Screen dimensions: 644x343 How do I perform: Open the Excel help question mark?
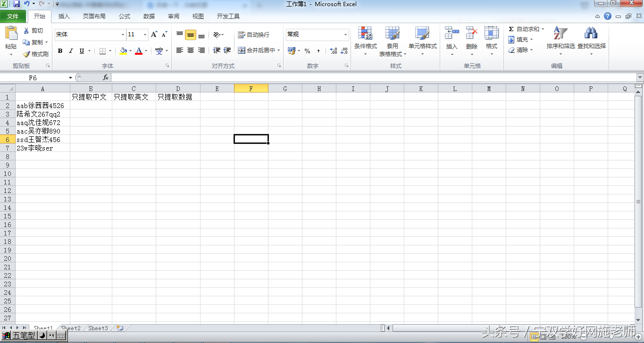[608, 16]
